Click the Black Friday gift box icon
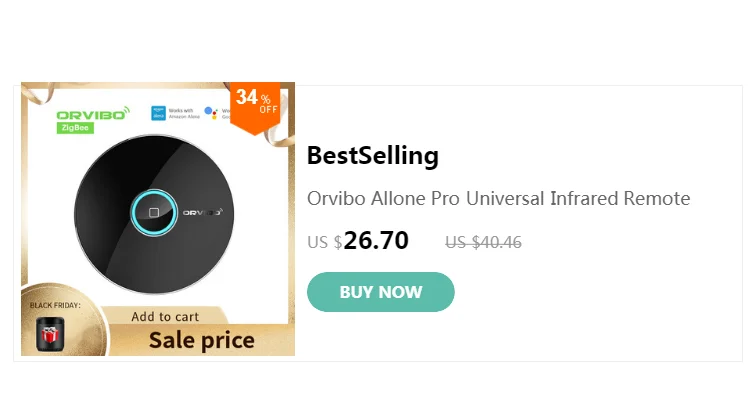The image size is (750, 404). click(x=50, y=334)
